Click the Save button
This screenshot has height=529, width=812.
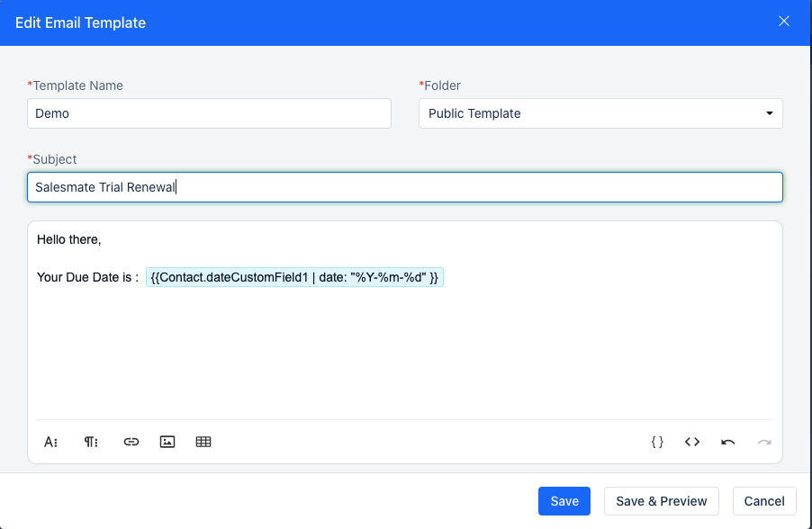[x=564, y=501]
